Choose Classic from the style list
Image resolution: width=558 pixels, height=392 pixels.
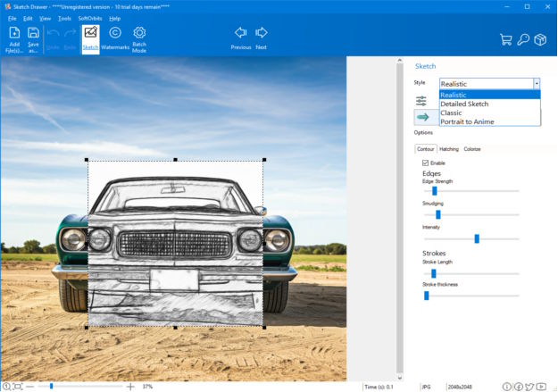click(489, 113)
